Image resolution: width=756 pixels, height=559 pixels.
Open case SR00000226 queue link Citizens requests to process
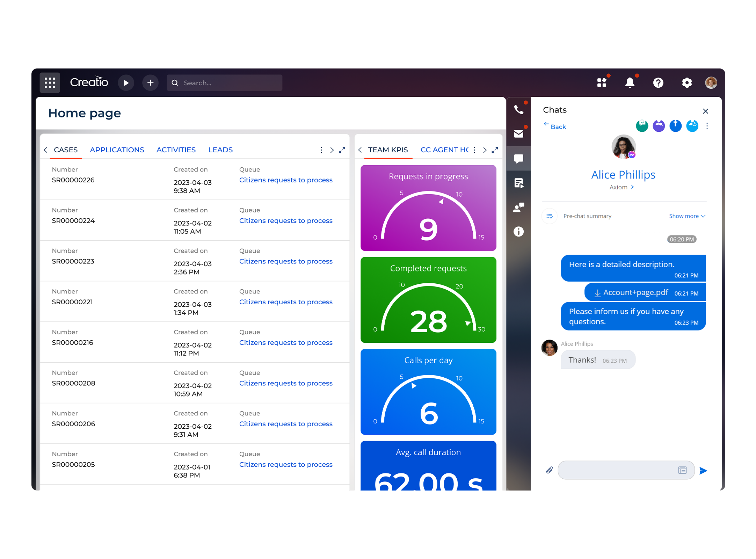tap(285, 180)
